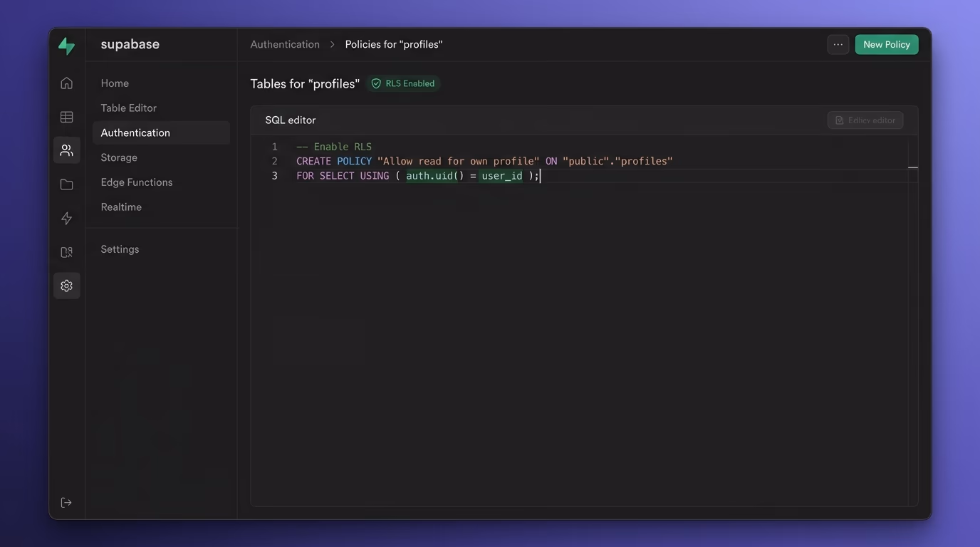
Task: Select Authentication in the sidebar menu
Action: [161, 132]
